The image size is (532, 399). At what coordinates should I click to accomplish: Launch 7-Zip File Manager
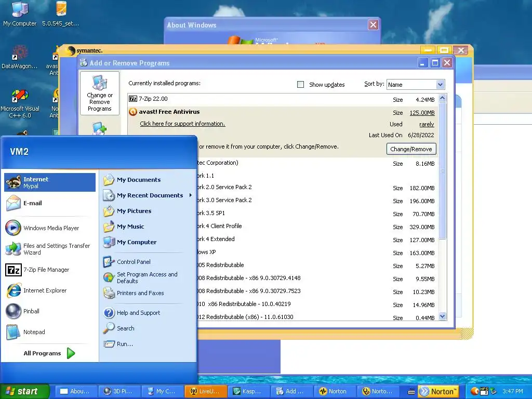coord(50,270)
